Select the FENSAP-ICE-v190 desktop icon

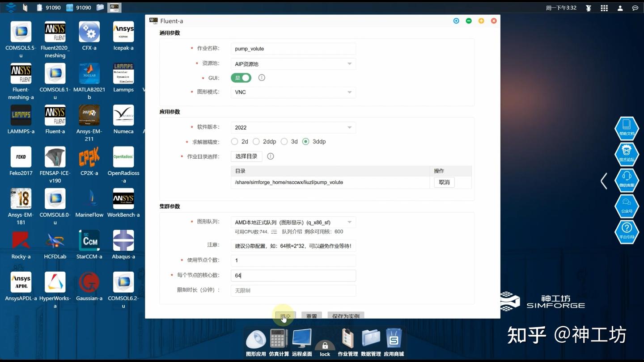pyautogui.click(x=55, y=157)
